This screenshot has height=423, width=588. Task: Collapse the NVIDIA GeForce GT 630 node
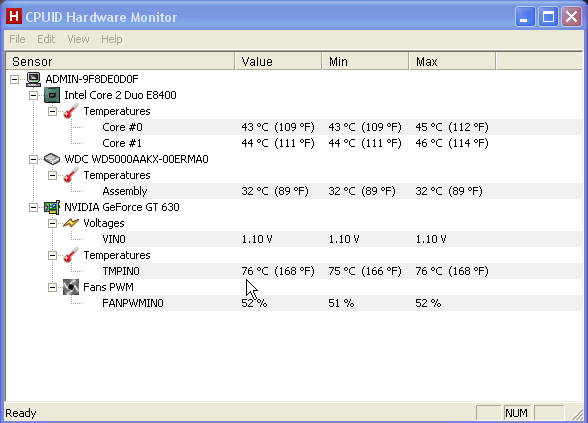coord(33,207)
